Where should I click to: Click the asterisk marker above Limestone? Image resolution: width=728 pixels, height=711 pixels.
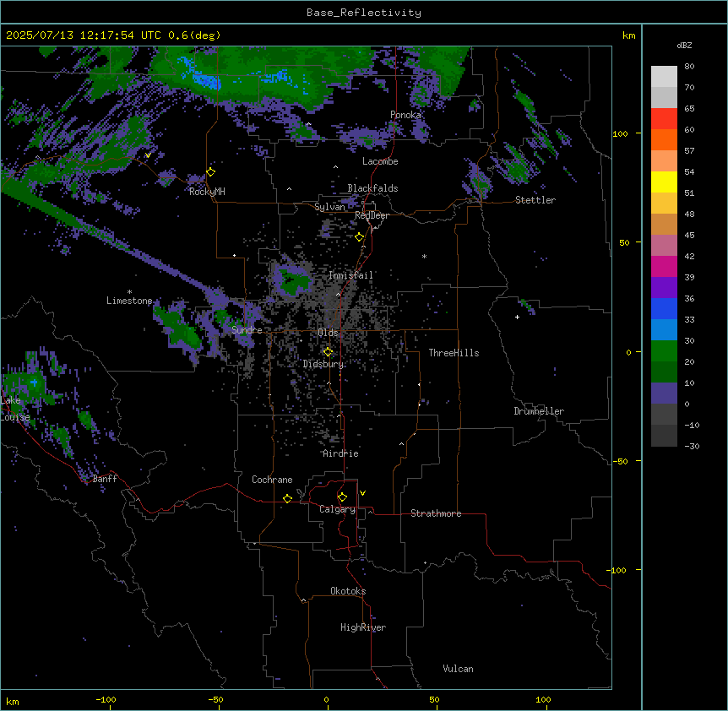tap(129, 292)
